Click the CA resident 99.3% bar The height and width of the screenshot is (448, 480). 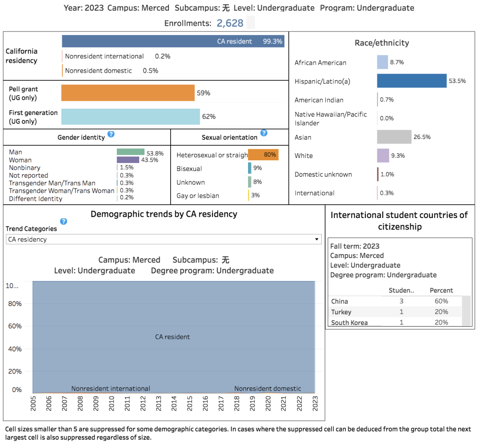[173, 41]
